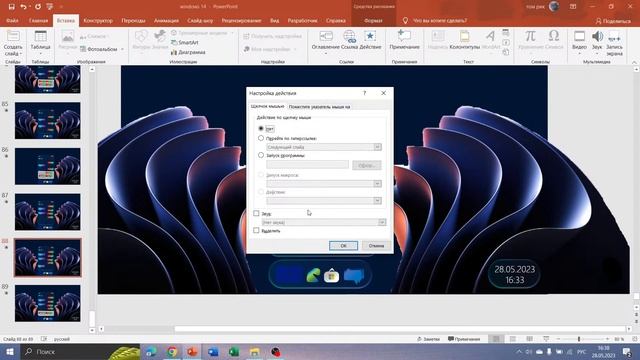Switch to the 'Щелчок мыши' dialog tab
640x360 pixels.
click(267, 106)
